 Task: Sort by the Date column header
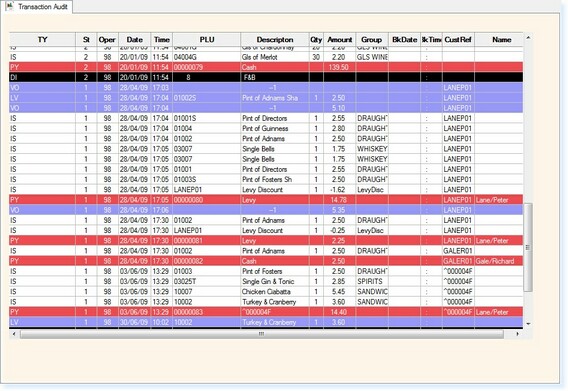pyautogui.click(x=134, y=39)
